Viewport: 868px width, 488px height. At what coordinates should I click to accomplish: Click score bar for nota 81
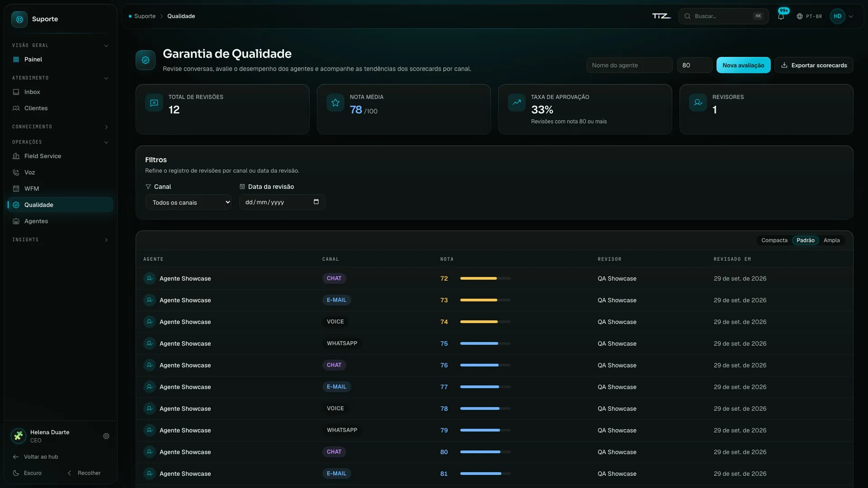point(486,474)
